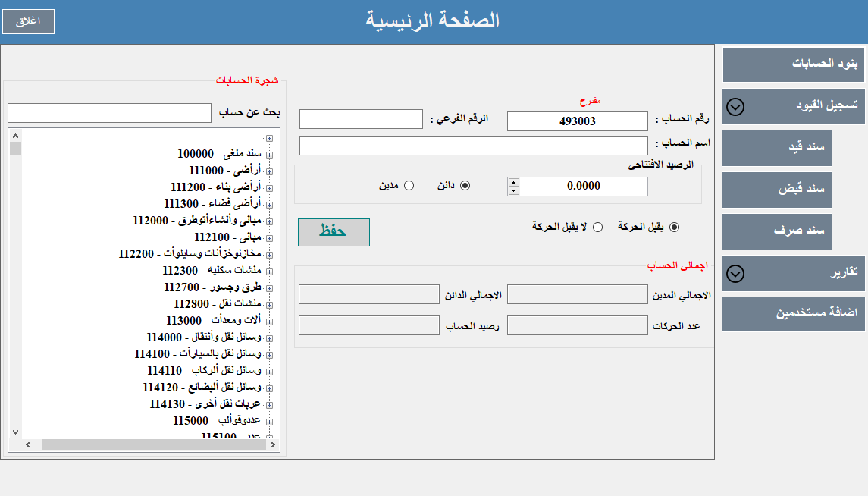
Task: Click the الاجمالي المدين field
Action: point(578,294)
